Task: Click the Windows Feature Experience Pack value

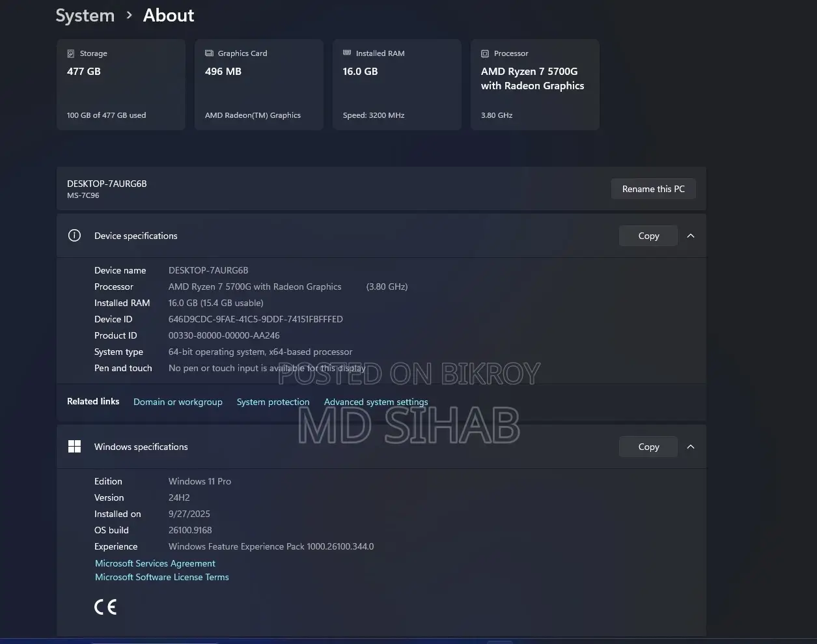Action: [271, 546]
